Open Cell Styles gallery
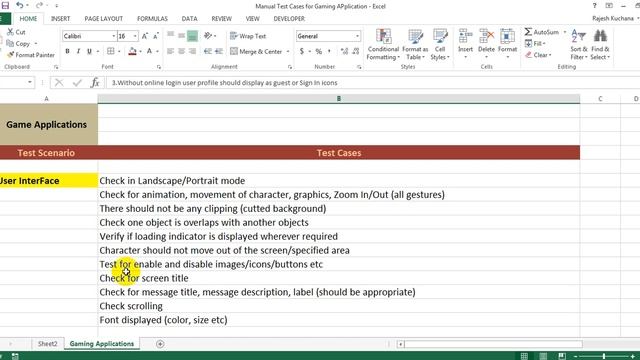This screenshot has height=360, width=640. 440,44
